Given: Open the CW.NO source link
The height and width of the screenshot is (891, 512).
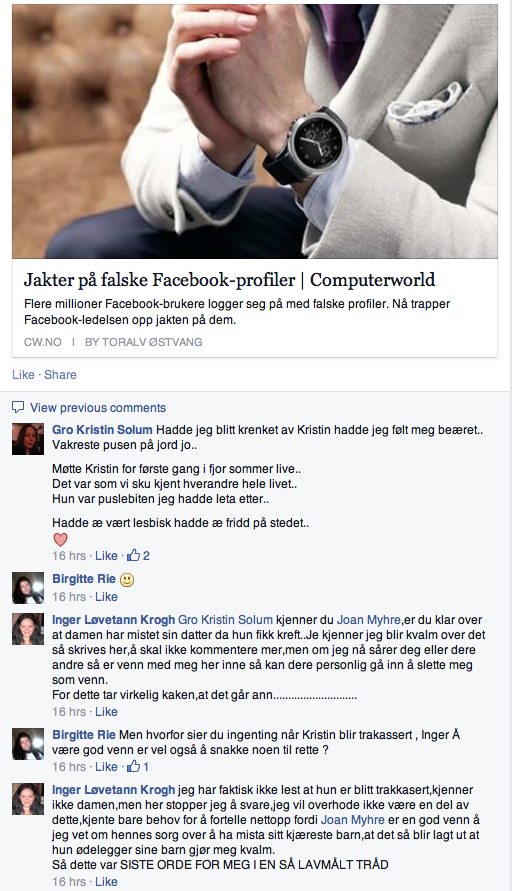Looking at the screenshot, I should [43, 342].
